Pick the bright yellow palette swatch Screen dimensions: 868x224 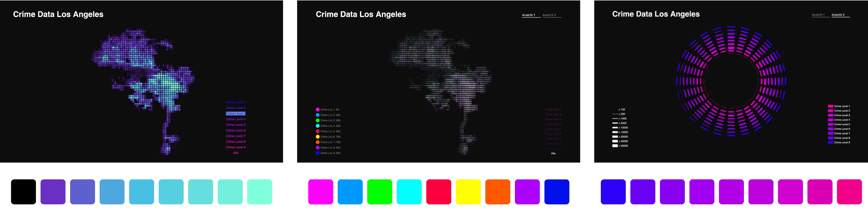click(468, 192)
